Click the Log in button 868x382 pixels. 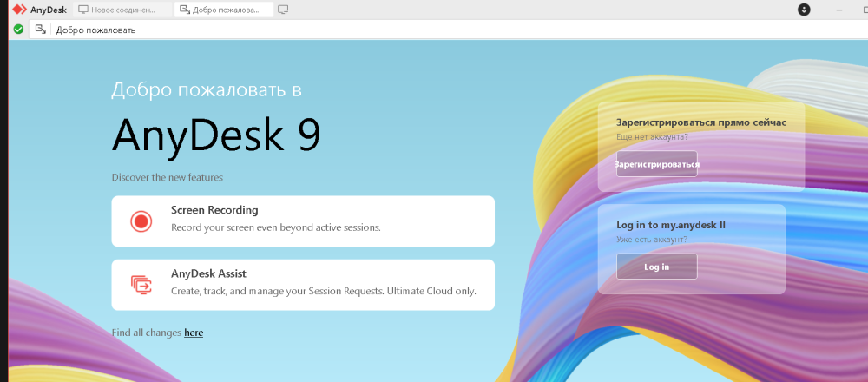tap(656, 267)
